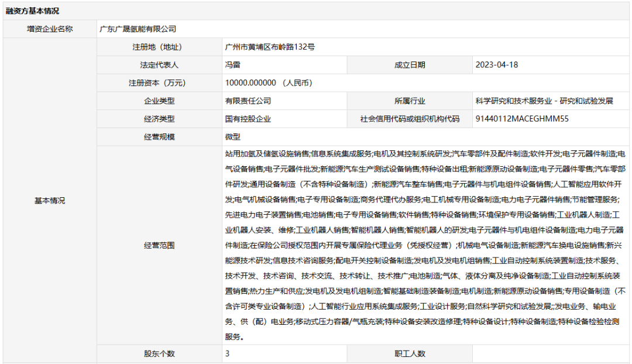Click the label 注册资本（万元）

(159, 83)
